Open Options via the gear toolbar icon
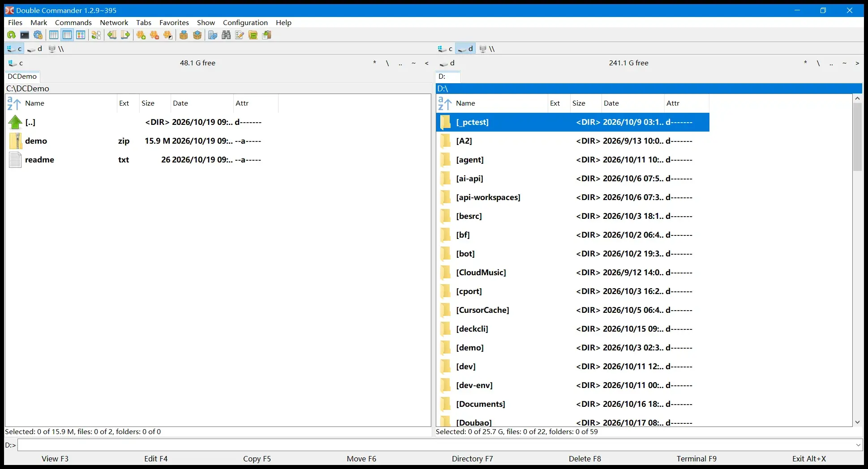The width and height of the screenshot is (868, 469). pos(38,35)
